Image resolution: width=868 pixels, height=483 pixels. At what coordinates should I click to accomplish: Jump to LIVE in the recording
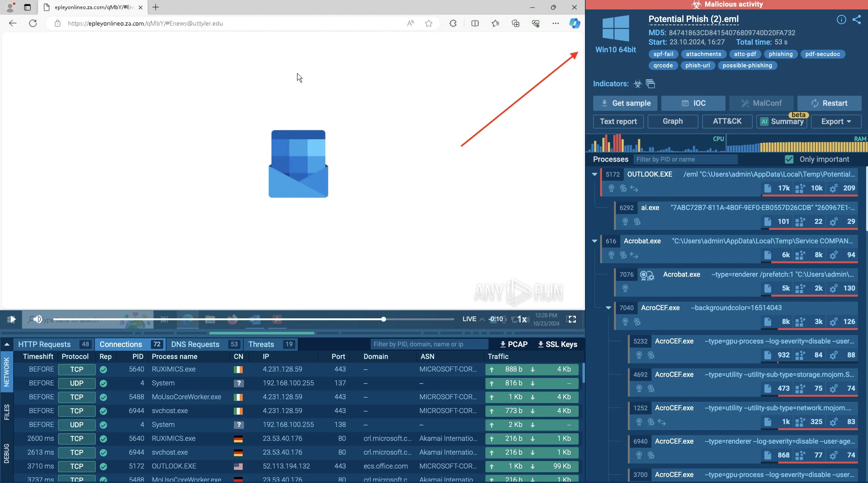click(x=469, y=319)
